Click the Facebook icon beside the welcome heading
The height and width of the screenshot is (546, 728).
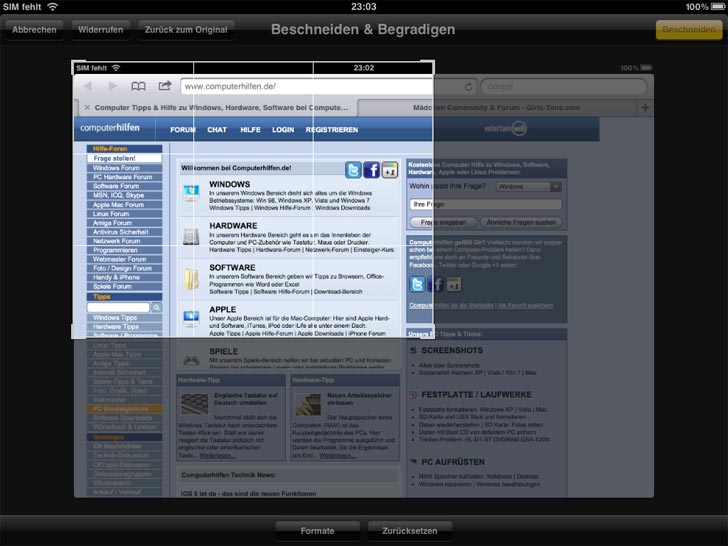(371, 170)
